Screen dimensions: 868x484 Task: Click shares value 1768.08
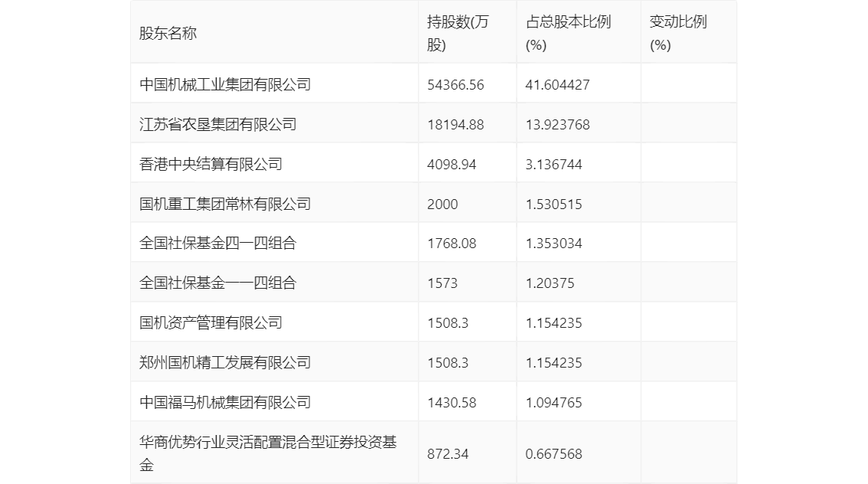pyautogui.click(x=452, y=243)
